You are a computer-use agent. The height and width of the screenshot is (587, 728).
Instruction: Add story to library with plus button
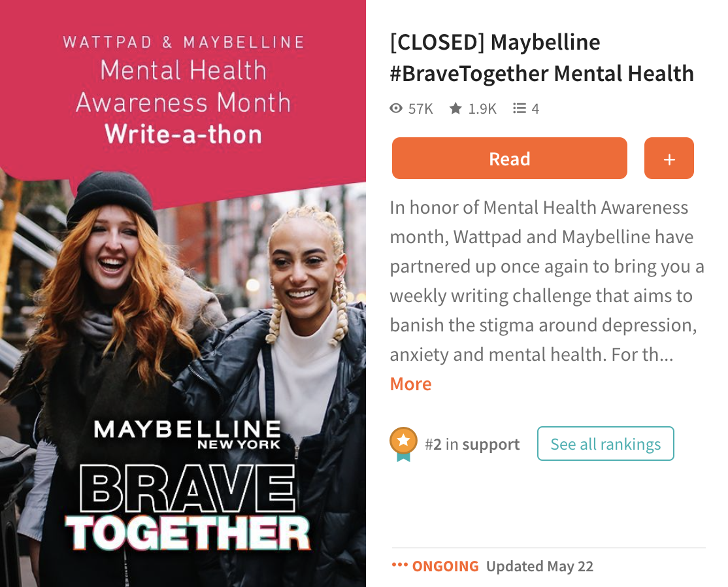point(669,158)
